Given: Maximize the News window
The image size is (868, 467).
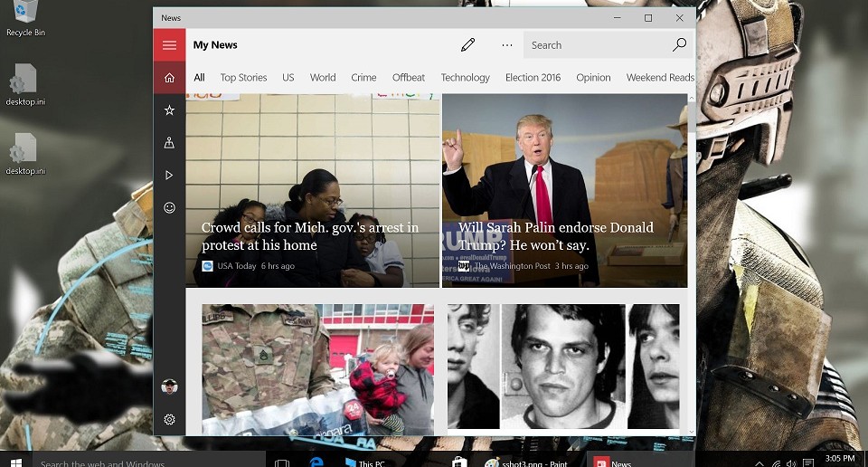Looking at the screenshot, I should click(648, 18).
